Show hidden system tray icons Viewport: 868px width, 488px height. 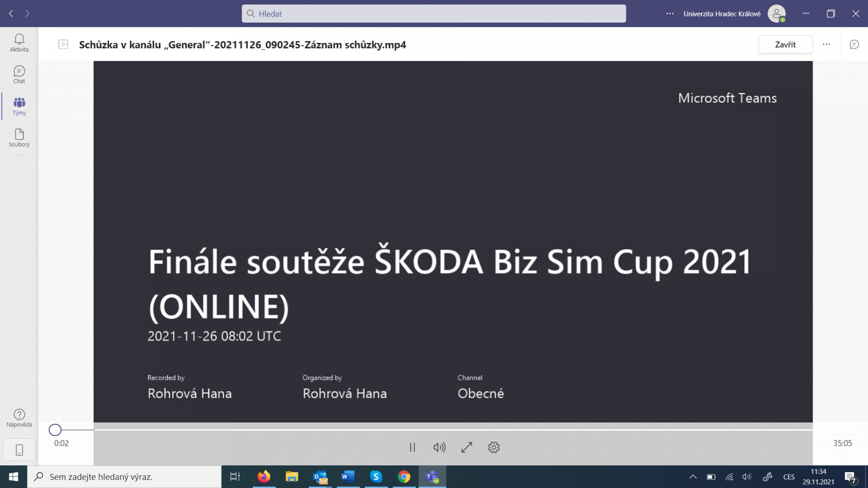692,477
